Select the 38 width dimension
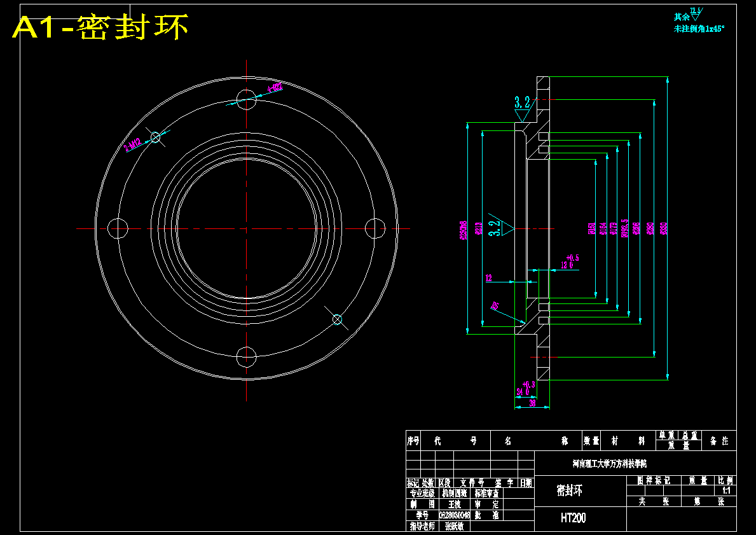 tap(532, 403)
